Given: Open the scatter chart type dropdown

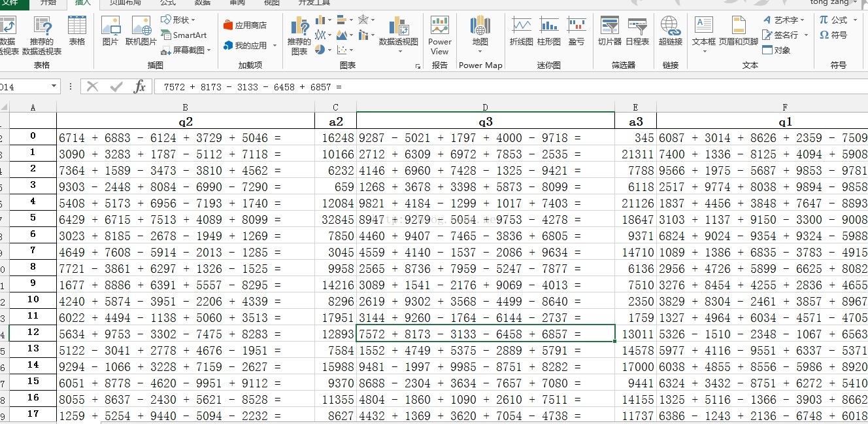Looking at the screenshot, I should [351, 50].
